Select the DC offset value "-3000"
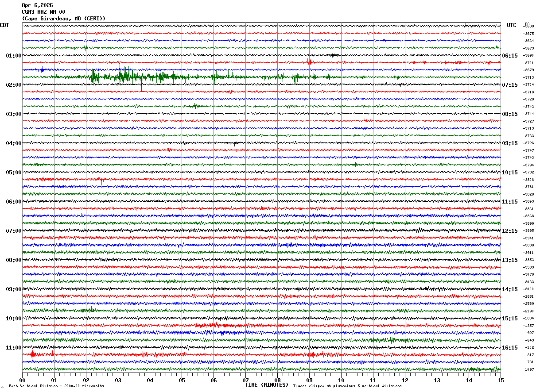536x392 pixels. (528, 289)
